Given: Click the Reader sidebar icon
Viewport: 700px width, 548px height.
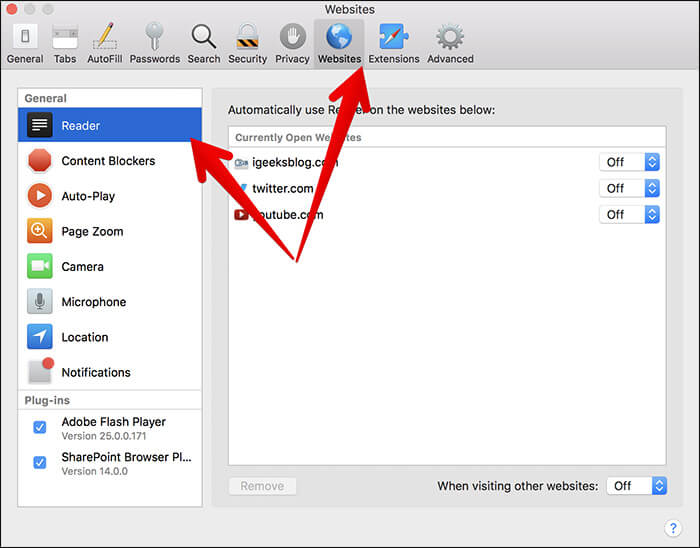Looking at the screenshot, I should [39, 125].
